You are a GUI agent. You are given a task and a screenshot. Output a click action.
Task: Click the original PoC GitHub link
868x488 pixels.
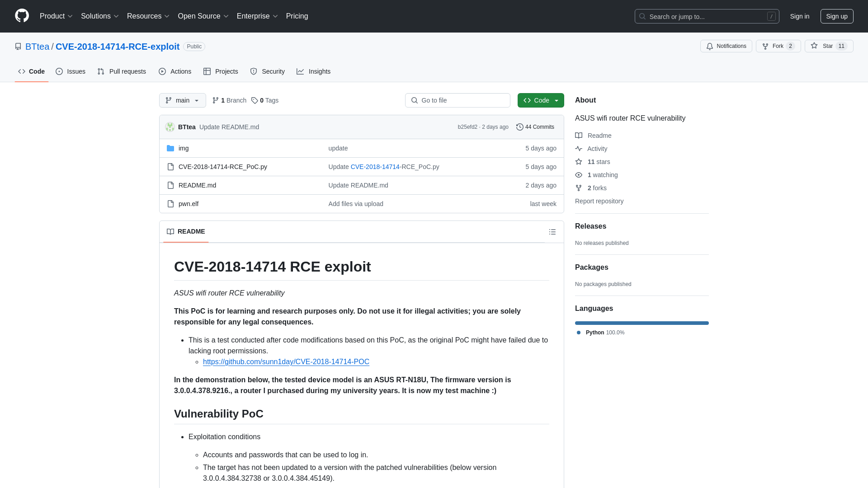[286, 361]
